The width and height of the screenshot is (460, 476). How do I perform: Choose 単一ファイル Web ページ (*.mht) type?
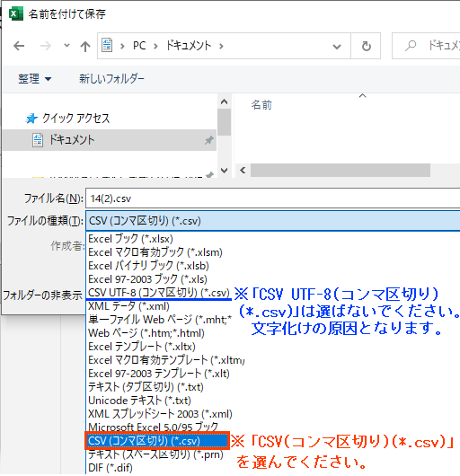[x=160, y=320]
